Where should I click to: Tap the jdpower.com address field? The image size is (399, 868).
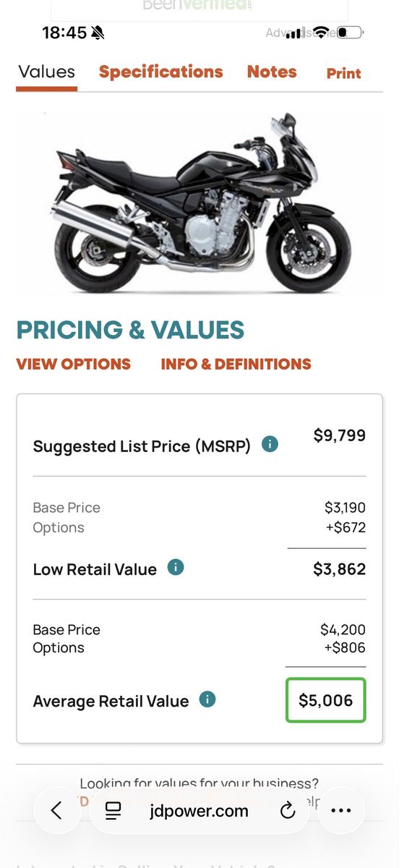point(199,811)
